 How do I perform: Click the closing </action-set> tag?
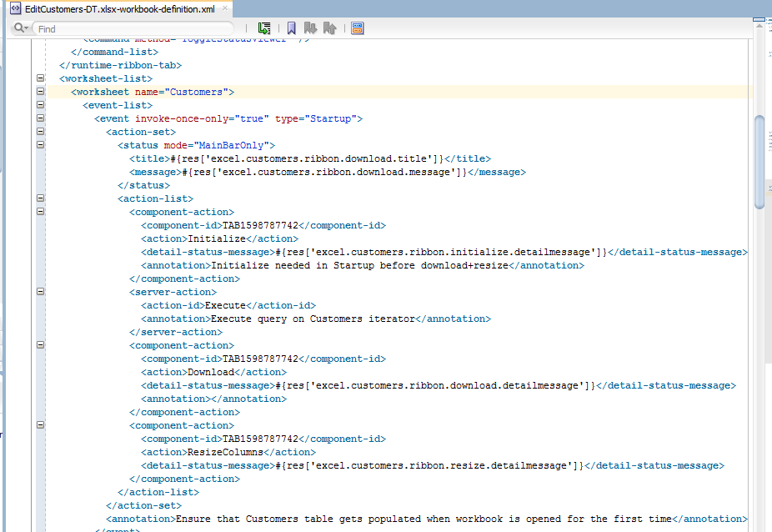143,505
